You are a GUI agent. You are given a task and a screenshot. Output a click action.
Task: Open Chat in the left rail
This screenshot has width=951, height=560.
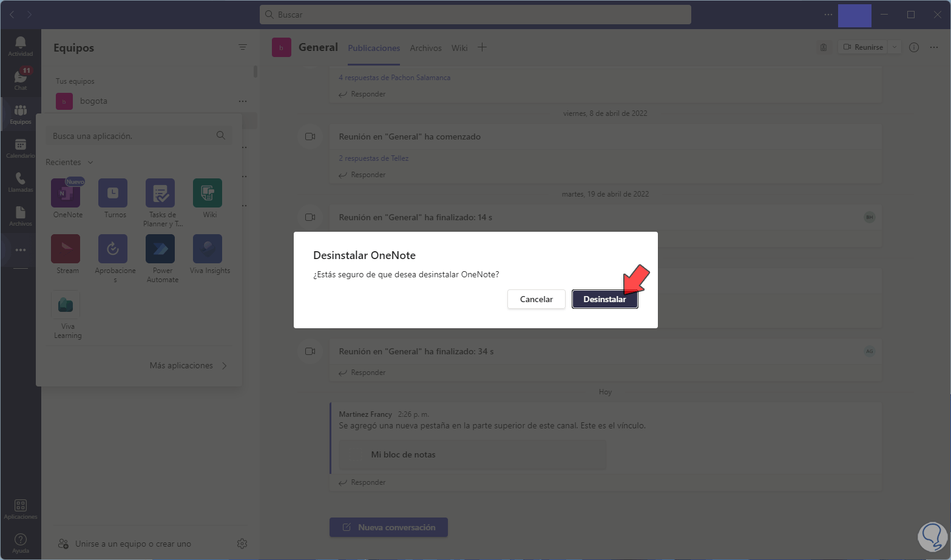pos(21,79)
